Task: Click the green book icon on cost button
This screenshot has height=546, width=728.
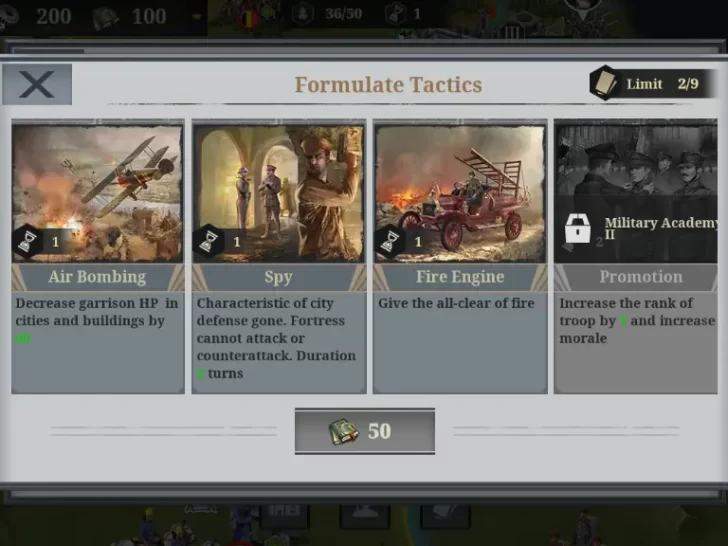Action: pyautogui.click(x=344, y=431)
